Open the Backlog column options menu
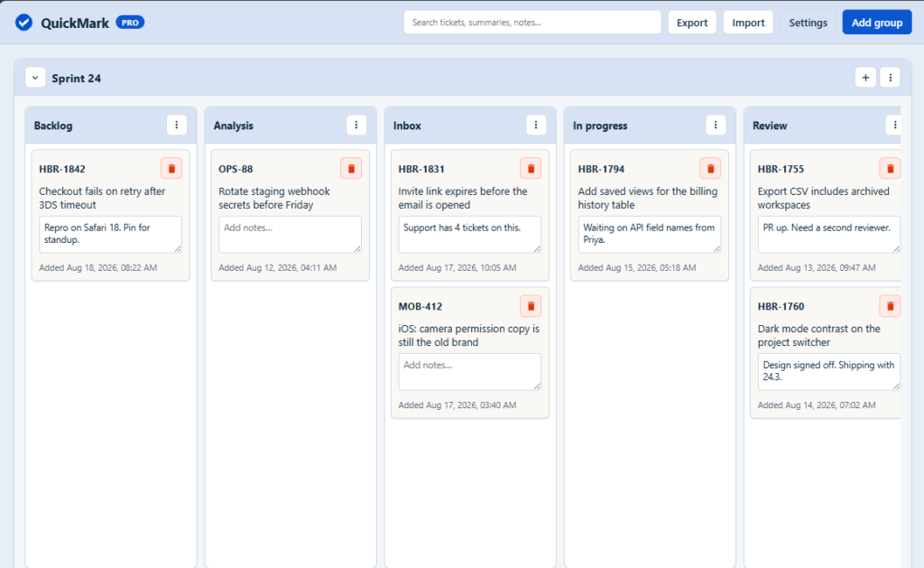 tap(177, 125)
